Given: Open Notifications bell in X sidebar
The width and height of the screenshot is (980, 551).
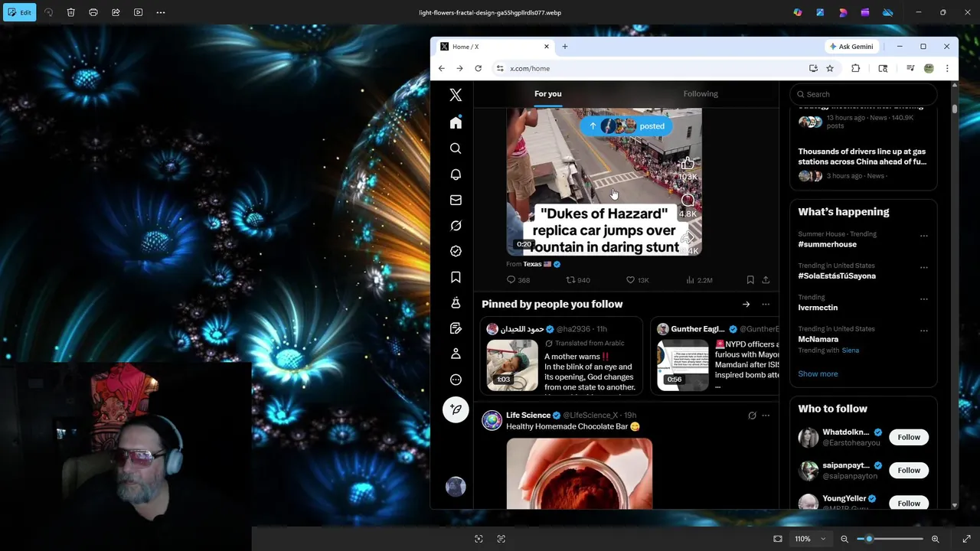Looking at the screenshot, I should pos(456,174).
